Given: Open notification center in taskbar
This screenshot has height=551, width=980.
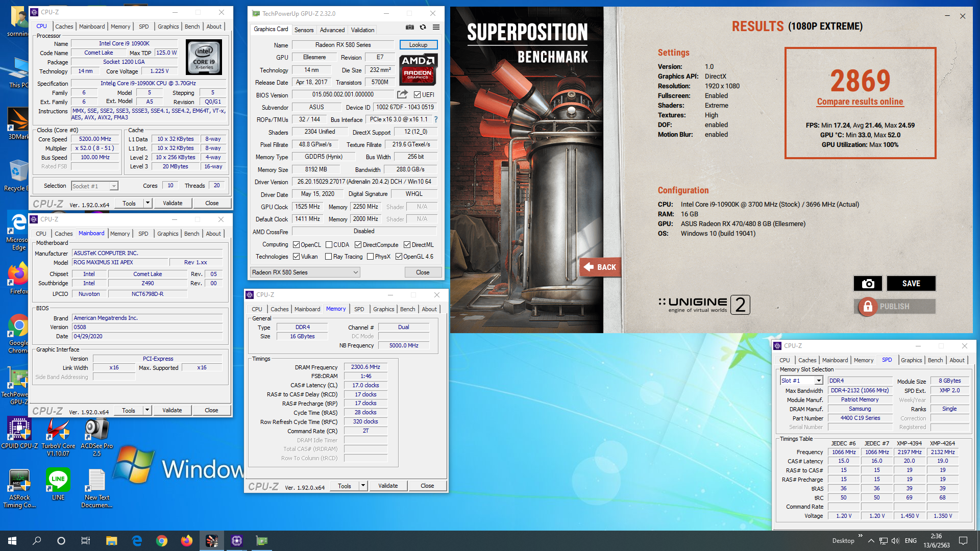Looking at the screenshot, I should [963, 541].
